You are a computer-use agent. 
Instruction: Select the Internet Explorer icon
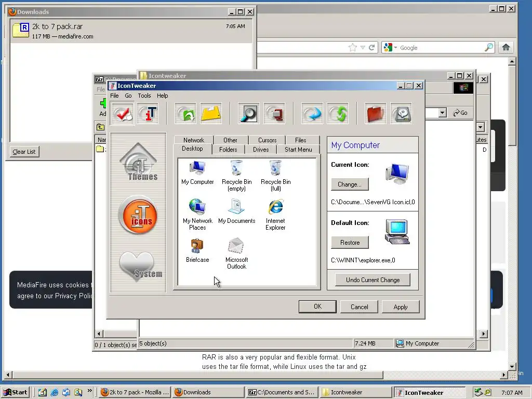275,215
